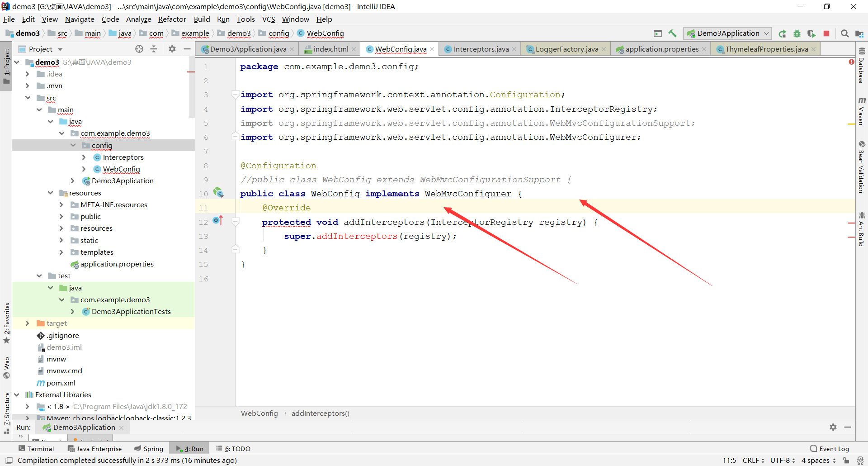The height and width of the screenshot is (466, 868).
Task: Open the Maven side panel
Action: 862,111
